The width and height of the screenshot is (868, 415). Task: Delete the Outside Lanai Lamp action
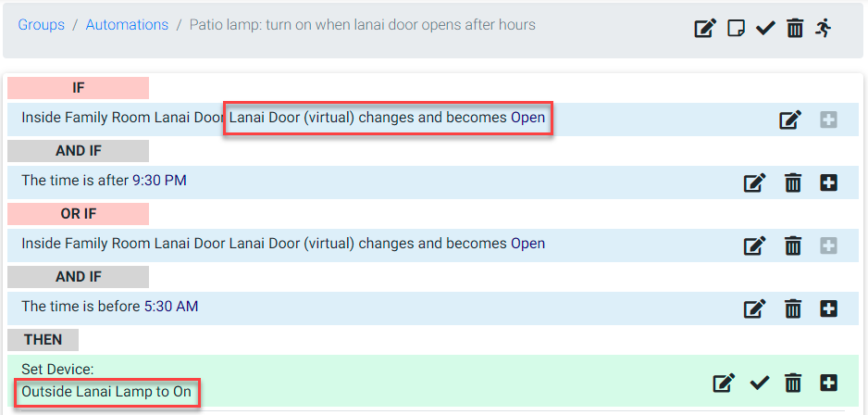tap(793, 383)
